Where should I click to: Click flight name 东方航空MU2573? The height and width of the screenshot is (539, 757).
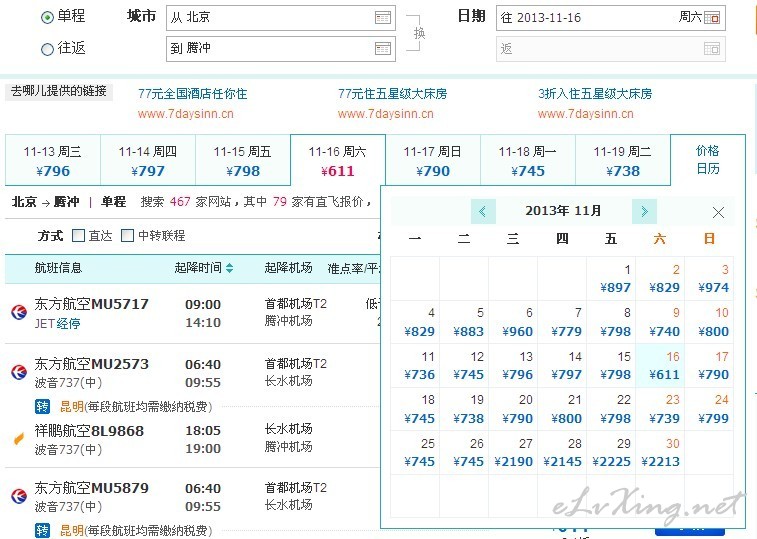pyautogui.click(x=92, y=364)
